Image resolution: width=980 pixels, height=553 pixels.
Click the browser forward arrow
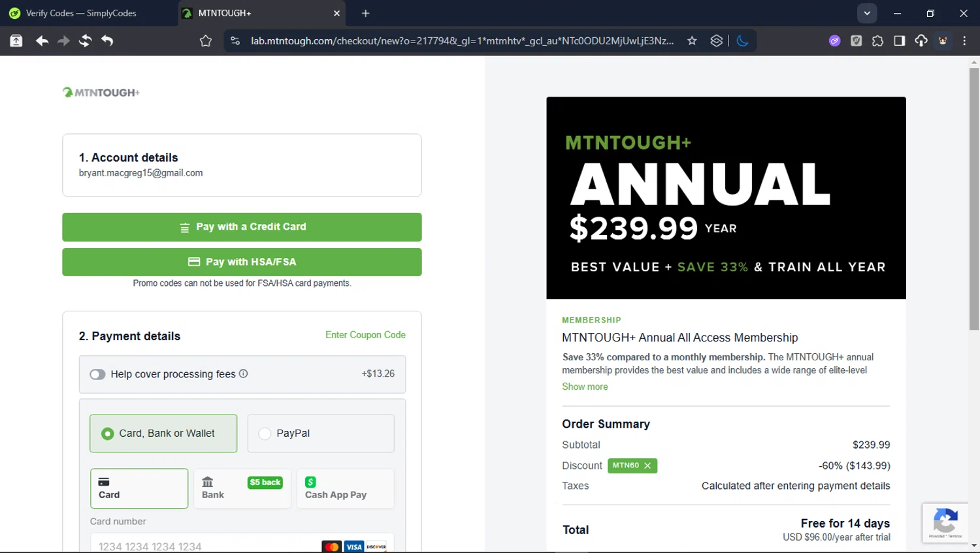click(63, 40)
